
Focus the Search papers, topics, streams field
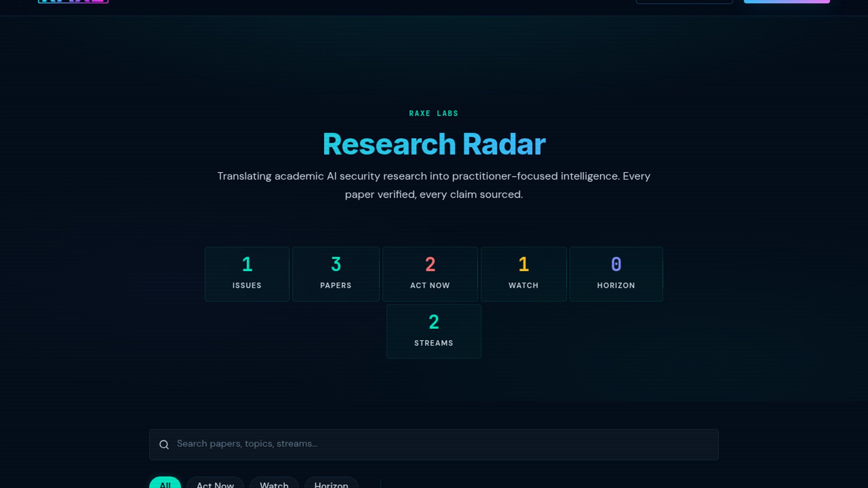[x=434, y=444]
